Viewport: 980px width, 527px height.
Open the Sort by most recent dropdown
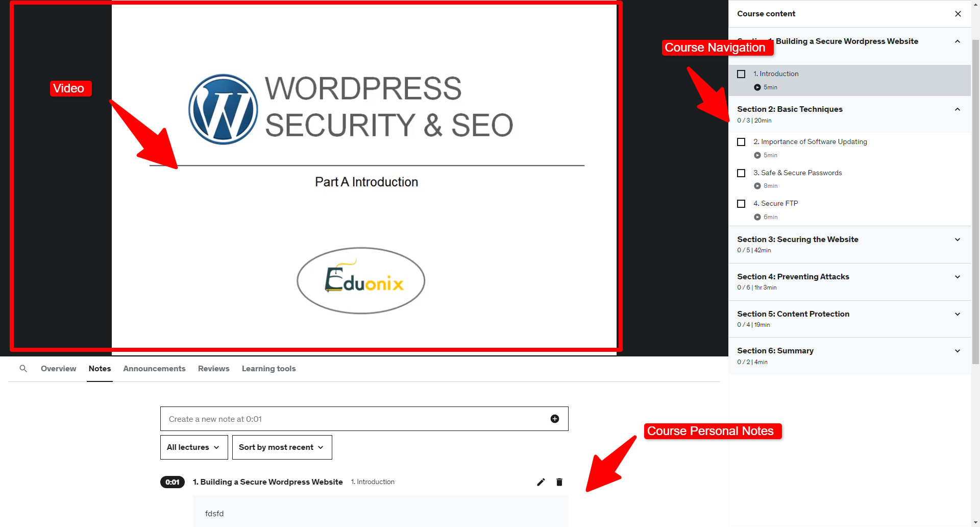click(x=282, y=447)
